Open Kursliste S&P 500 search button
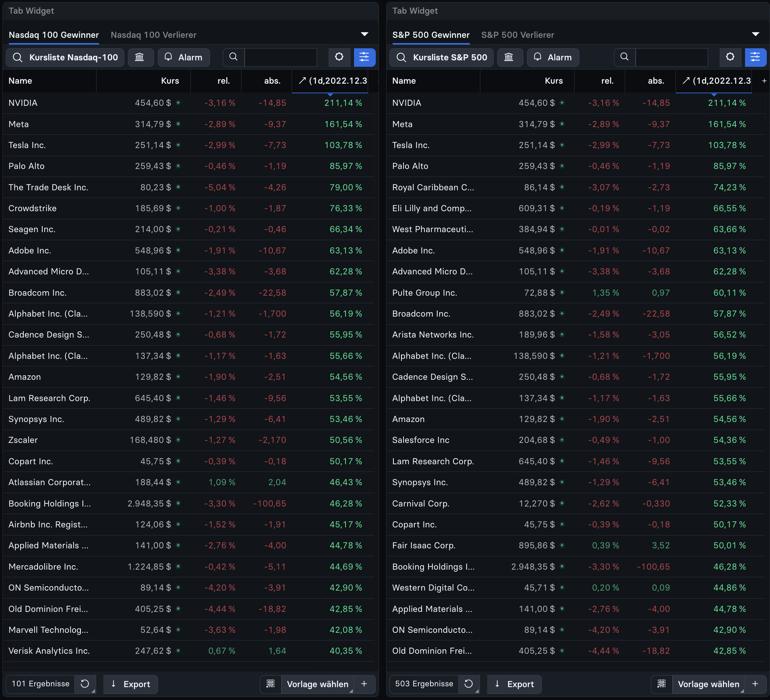 point(441,58)
